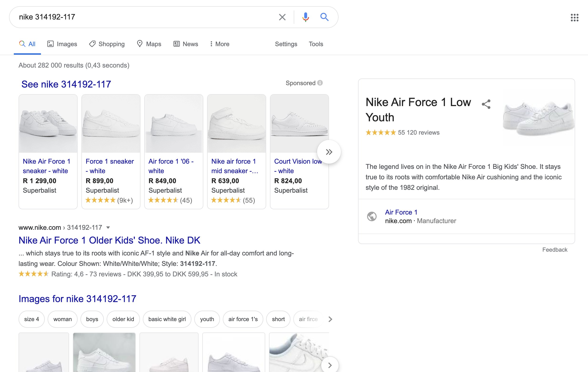Click the globe icon beside Air Force 1
Viewport: 588px width, 372px height.
[372, 216]
